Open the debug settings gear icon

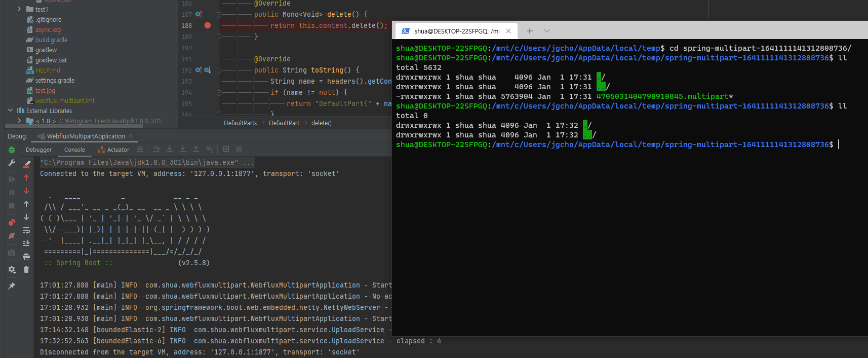click(12, 270)
